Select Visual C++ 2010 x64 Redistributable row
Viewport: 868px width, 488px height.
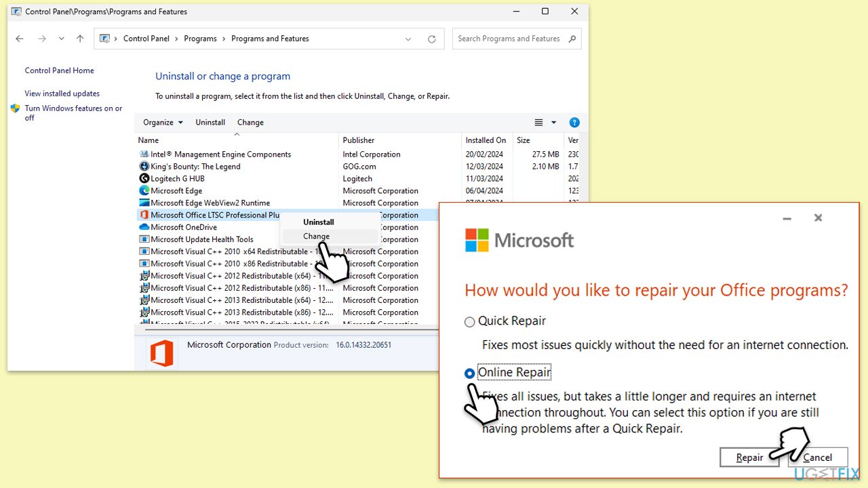click(x=288, y=252)
